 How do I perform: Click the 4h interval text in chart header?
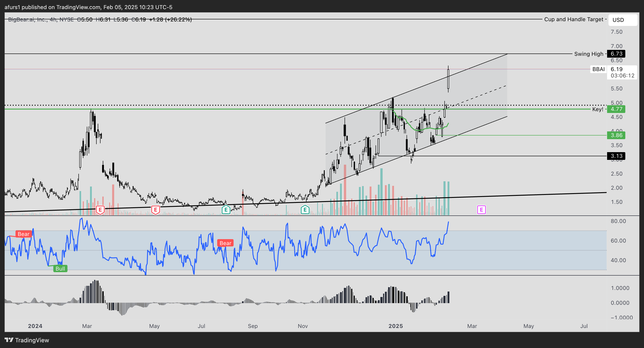[53, 20]
